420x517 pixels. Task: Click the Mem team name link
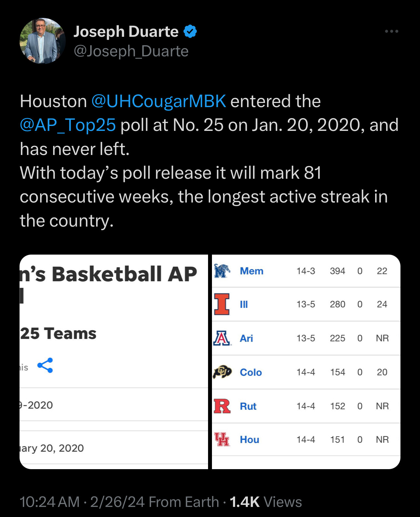coord(251,271)
